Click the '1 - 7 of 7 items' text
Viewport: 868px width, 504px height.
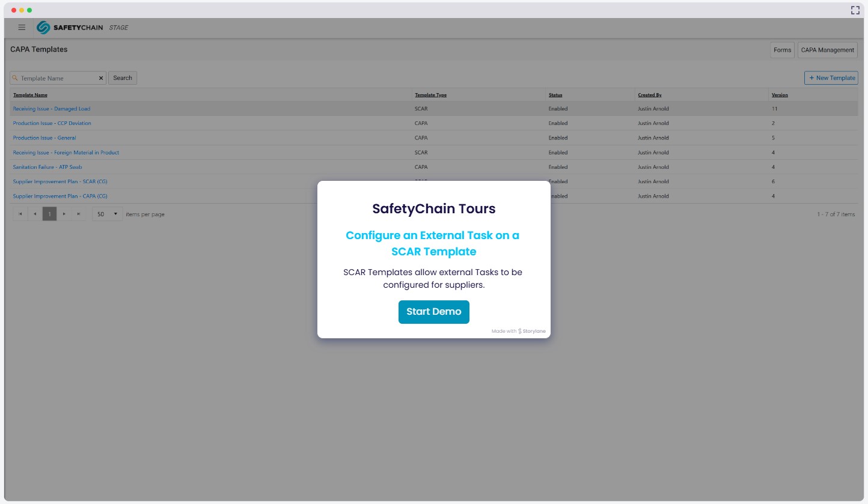pos(836,214)
